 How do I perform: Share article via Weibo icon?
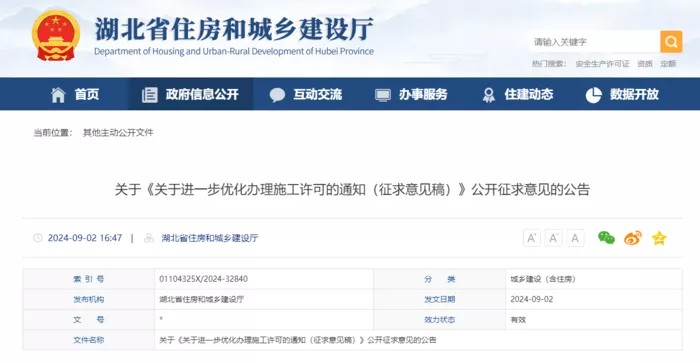click(x=633, y=238)
